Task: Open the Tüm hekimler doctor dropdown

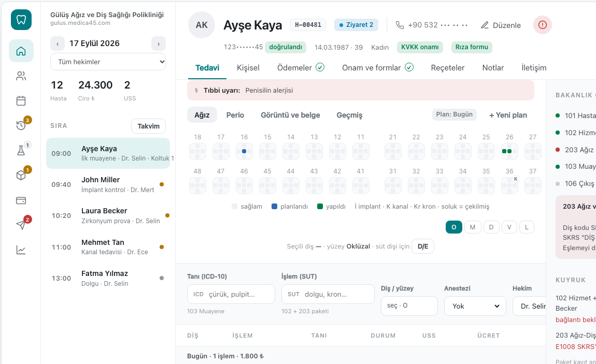Action: click(108, 62)
